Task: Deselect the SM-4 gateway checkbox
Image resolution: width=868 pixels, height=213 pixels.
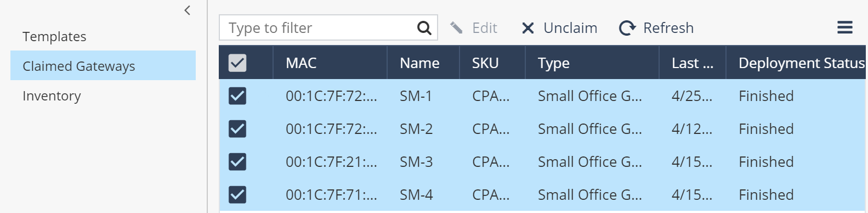Action: click(x=237, y=195)
